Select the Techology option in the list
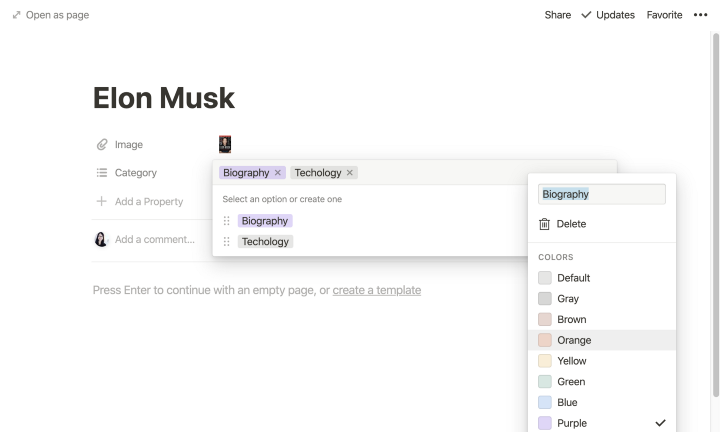This screenshot has width=720, height=432. (265, 242)
